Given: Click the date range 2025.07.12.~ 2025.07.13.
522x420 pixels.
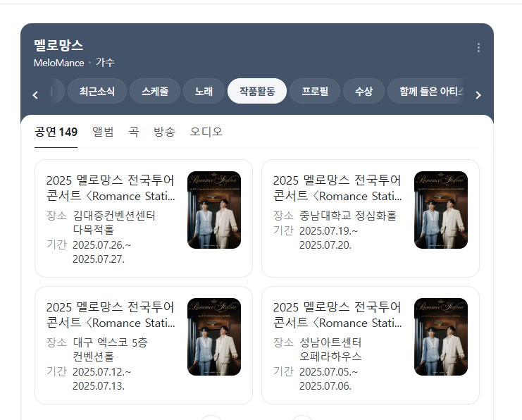Looking at the screenshot, I should click(102, 378).
